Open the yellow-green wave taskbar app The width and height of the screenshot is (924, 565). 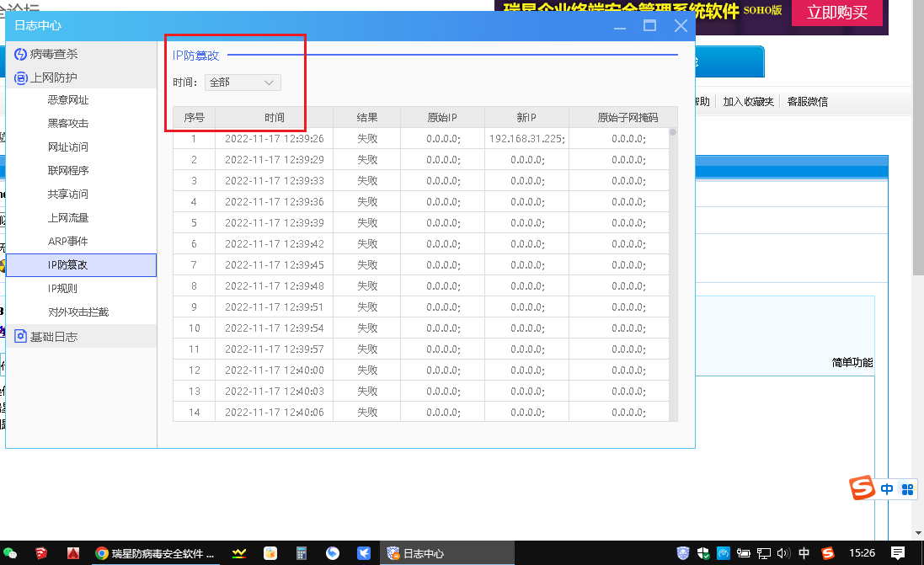point(238,553)
